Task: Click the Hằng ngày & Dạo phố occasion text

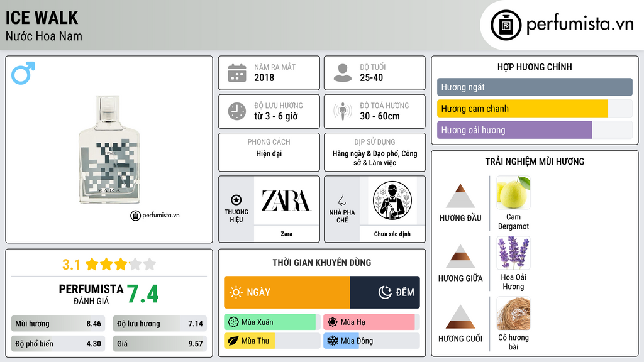Action: tap(375, 158)
